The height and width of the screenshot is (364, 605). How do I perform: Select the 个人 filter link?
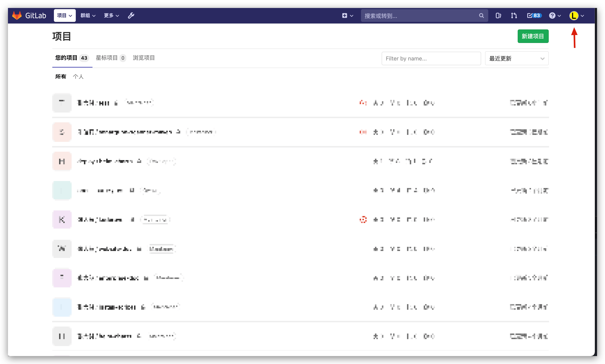tap(78, 77)
